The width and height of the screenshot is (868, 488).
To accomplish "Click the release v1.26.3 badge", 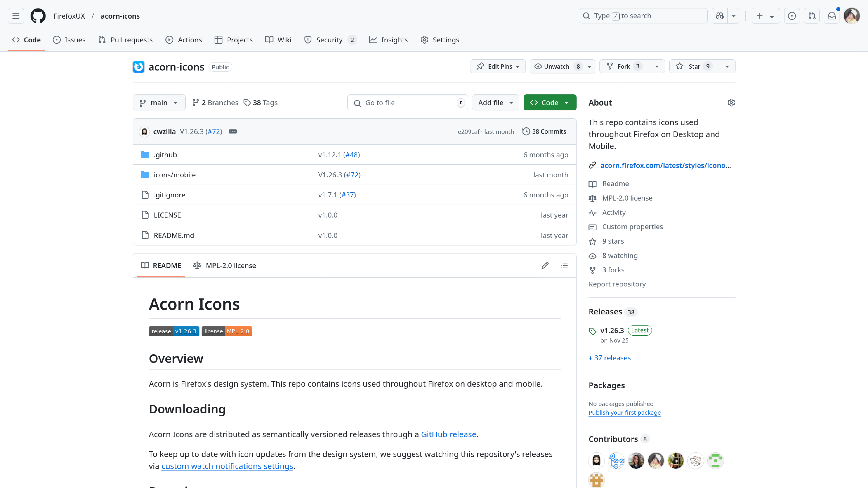I will click(174, 331).
